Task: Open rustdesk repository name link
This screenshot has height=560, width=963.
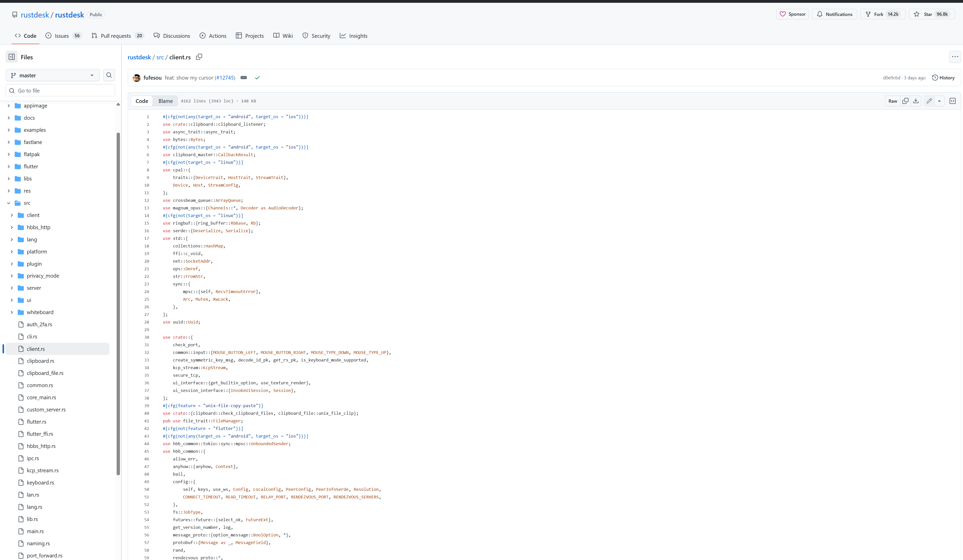Action: click(x=69, y=14)
